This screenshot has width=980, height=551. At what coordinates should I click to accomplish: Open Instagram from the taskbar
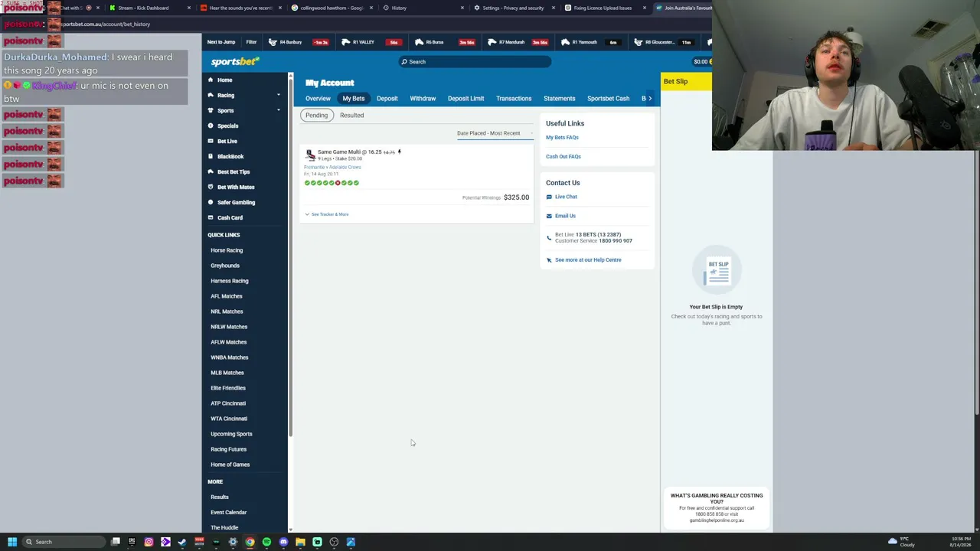tap(149, 542)
